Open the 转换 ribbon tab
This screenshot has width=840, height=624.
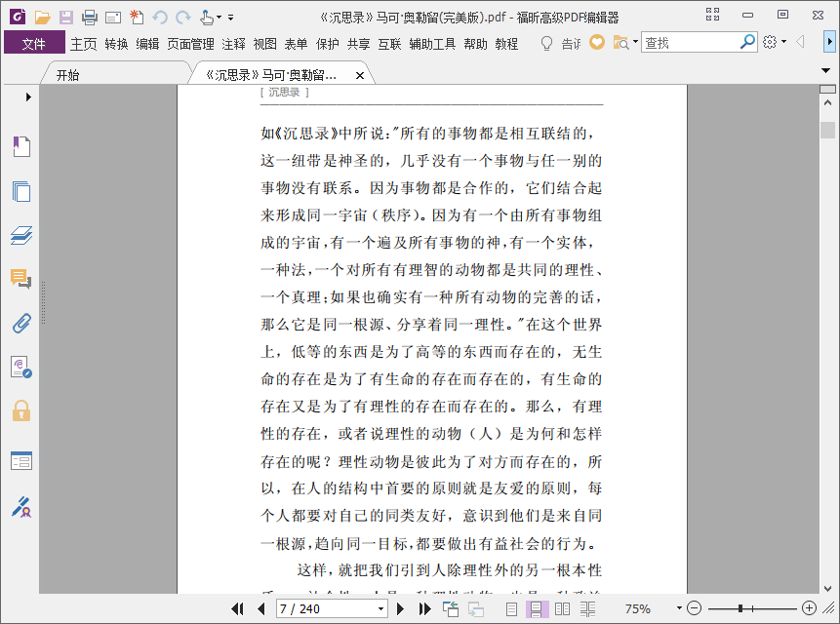tap(116, 43)
